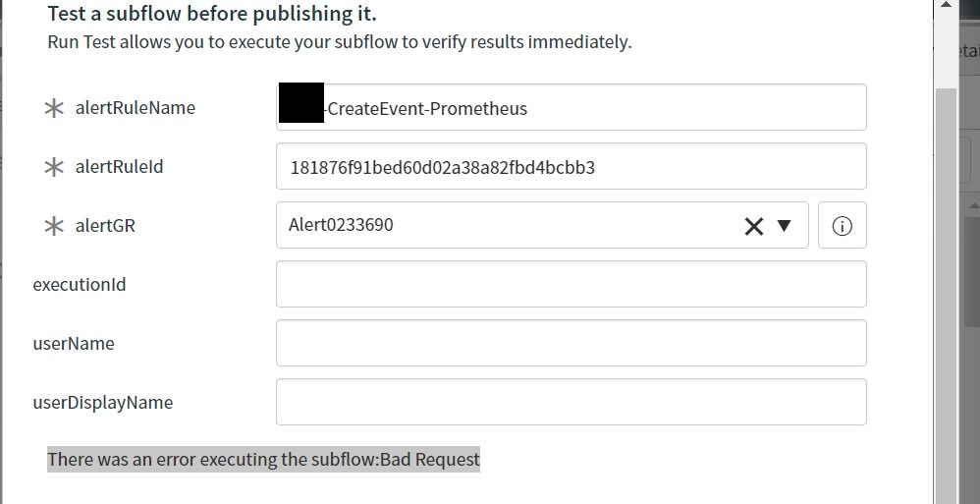Focus the userName text box
The height and width of the screenshot is (504, 980).
tap(572, 343)
